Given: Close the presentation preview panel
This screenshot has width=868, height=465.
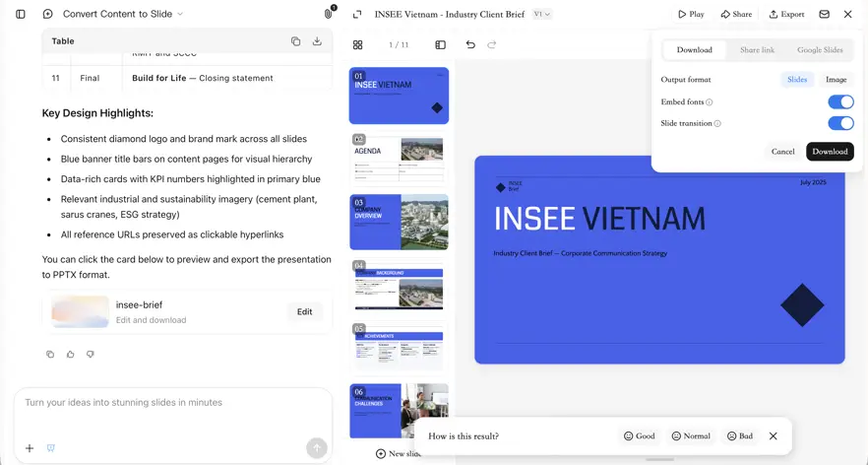Looking at the screenshot, I should (847, 14).
